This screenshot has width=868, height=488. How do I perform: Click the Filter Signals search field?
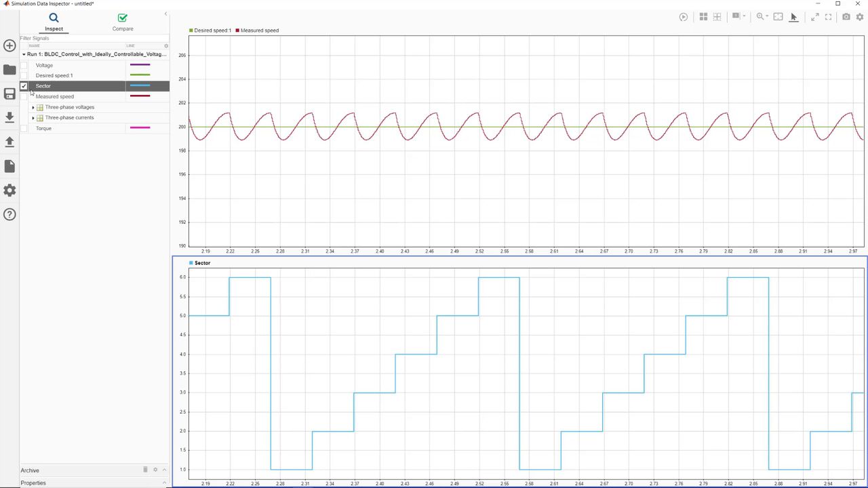(92, 39)
